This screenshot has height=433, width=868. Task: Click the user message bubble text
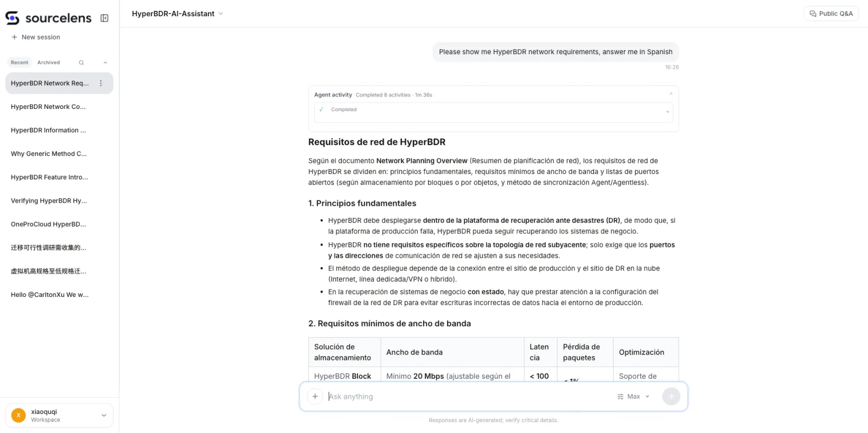click(556, 52)
